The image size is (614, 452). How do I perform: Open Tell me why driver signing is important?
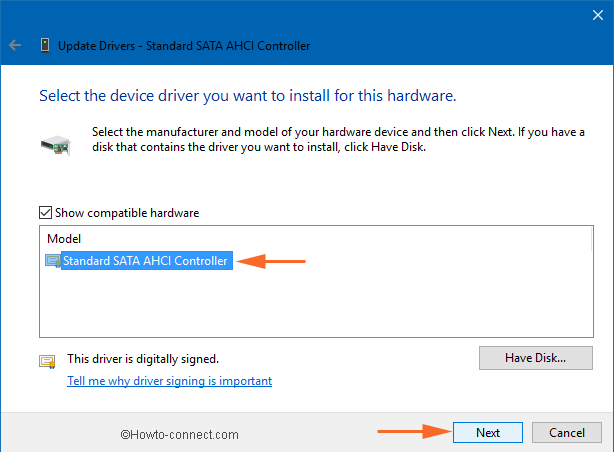[x=169, y=381]
